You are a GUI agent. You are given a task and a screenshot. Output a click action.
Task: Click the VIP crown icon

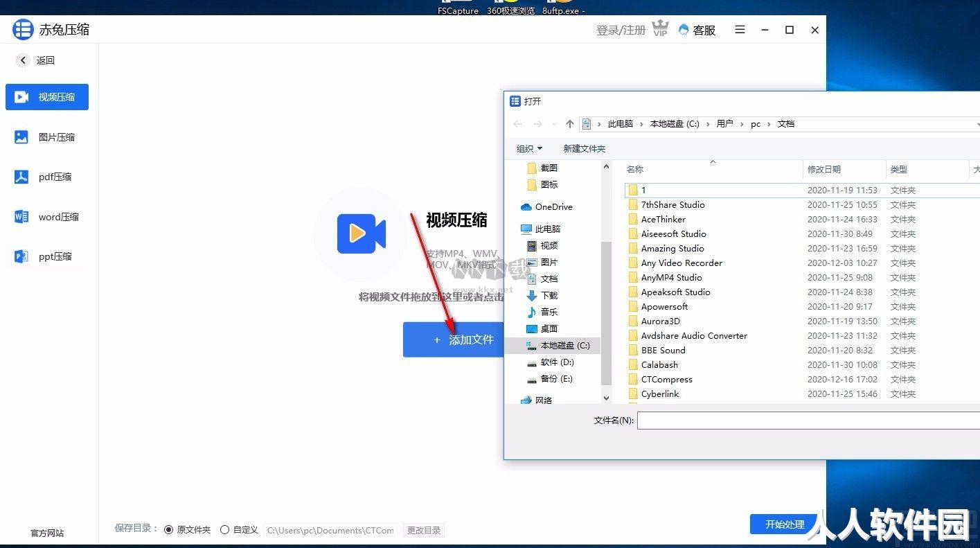660,29
